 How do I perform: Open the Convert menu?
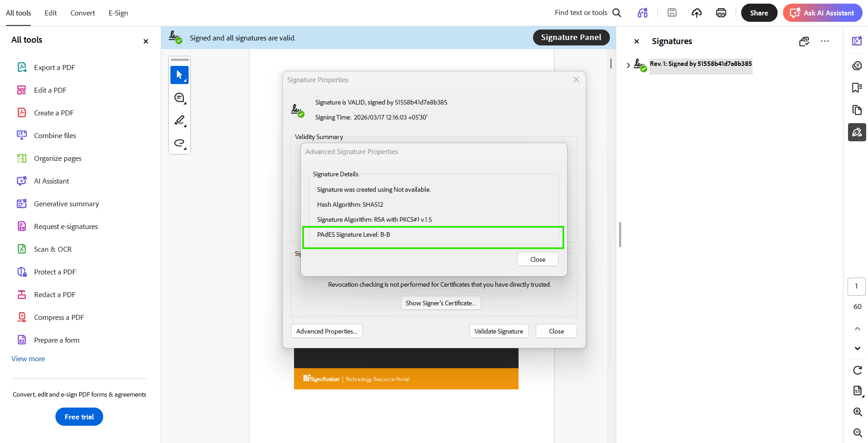(83, 13)
